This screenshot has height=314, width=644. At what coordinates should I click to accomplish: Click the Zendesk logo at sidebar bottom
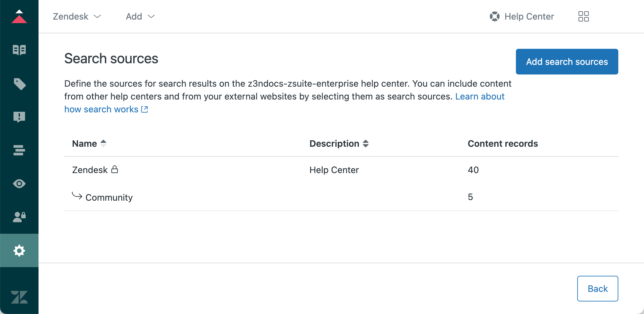(x=19, y=297)
